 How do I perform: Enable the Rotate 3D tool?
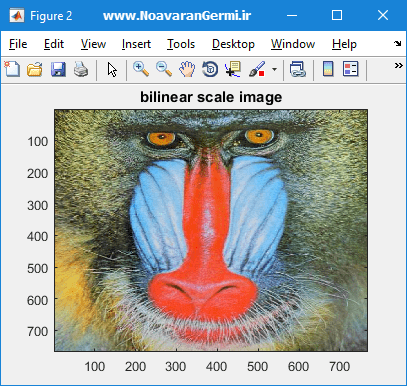[x=210, y=69]
